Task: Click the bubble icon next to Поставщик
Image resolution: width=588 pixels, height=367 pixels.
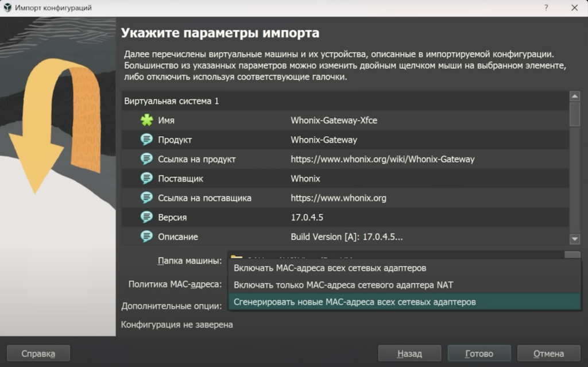Action: (x=147, y=179)
